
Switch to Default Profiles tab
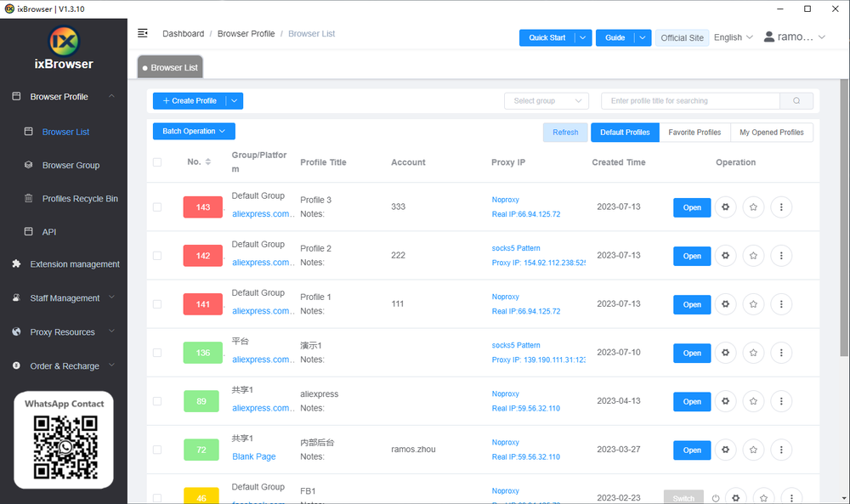(x=625, y=133)
